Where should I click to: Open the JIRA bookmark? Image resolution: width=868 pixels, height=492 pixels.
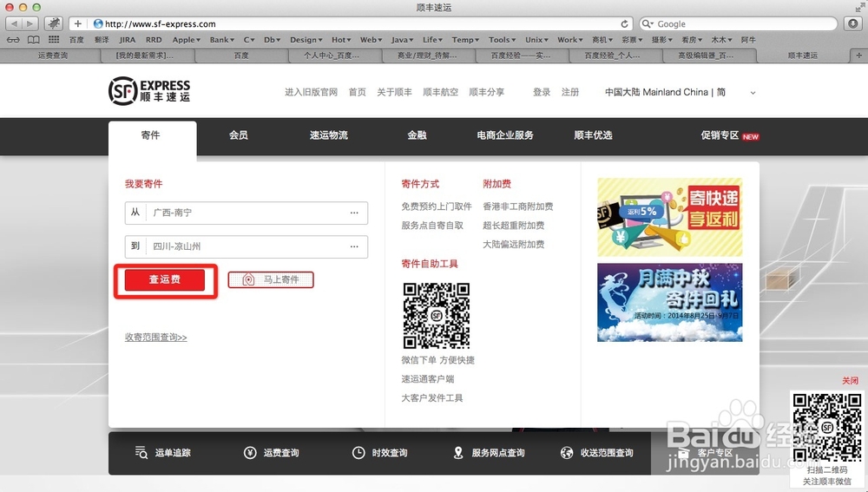click(x=128, y=40)
